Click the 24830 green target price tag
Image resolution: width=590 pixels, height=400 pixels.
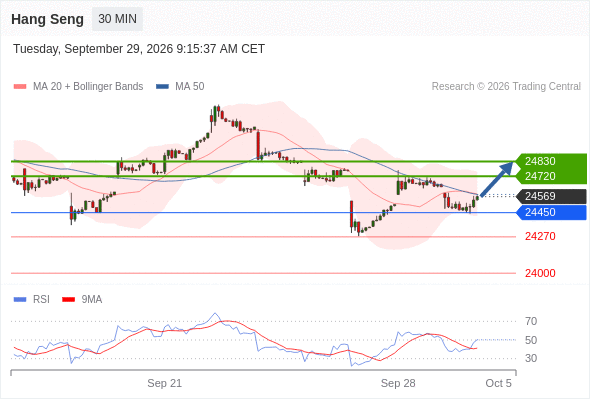tap(551, 161)
